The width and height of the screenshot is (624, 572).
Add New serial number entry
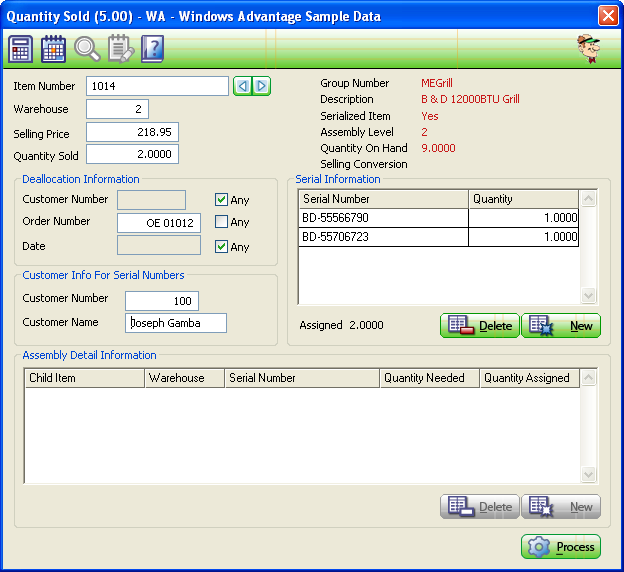[x=561, y=326]
